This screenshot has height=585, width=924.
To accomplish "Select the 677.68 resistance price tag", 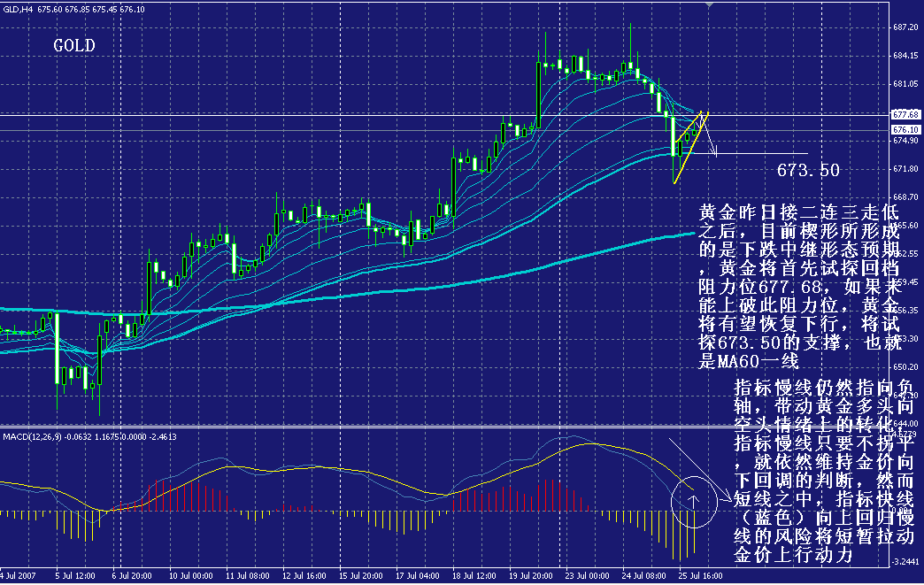I will coord(905,114).
